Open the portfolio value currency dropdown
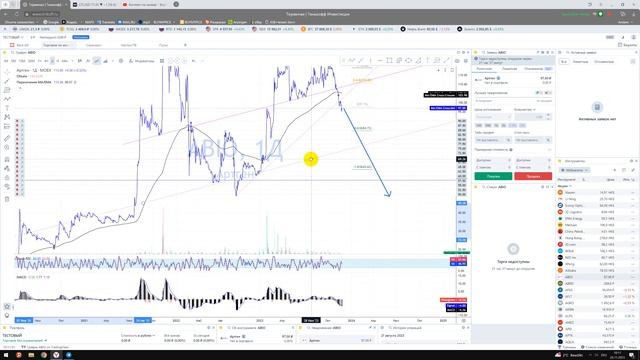The width and height of the screenshot is (640, 360). coord(138,336)
